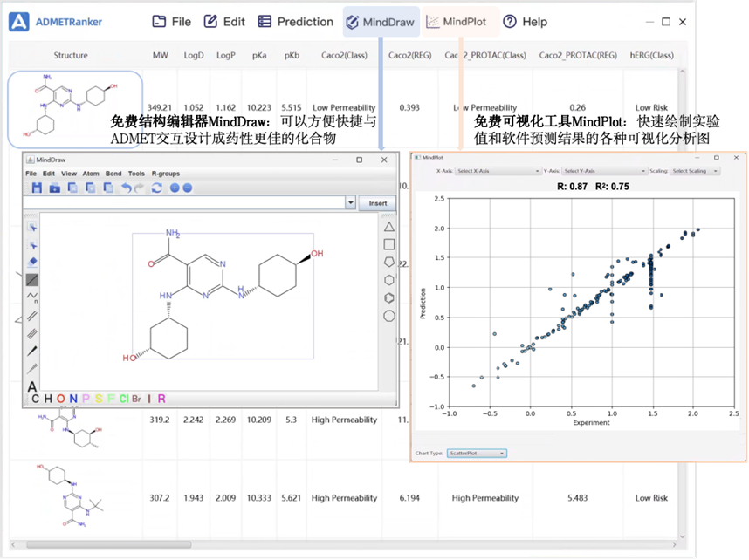
Task: Select the iodine I atom button
Action: 149,399
